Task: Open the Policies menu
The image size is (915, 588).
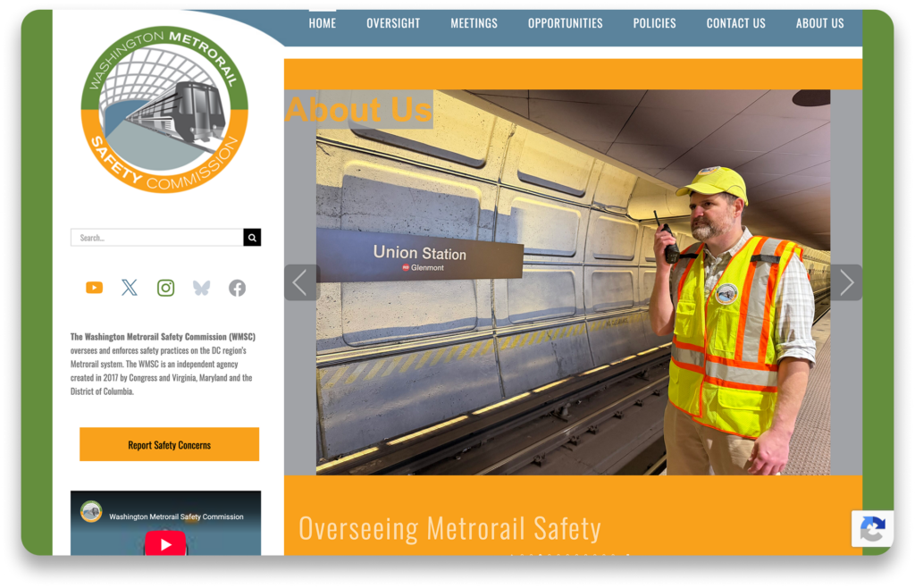Action: (x=655, y=23)
